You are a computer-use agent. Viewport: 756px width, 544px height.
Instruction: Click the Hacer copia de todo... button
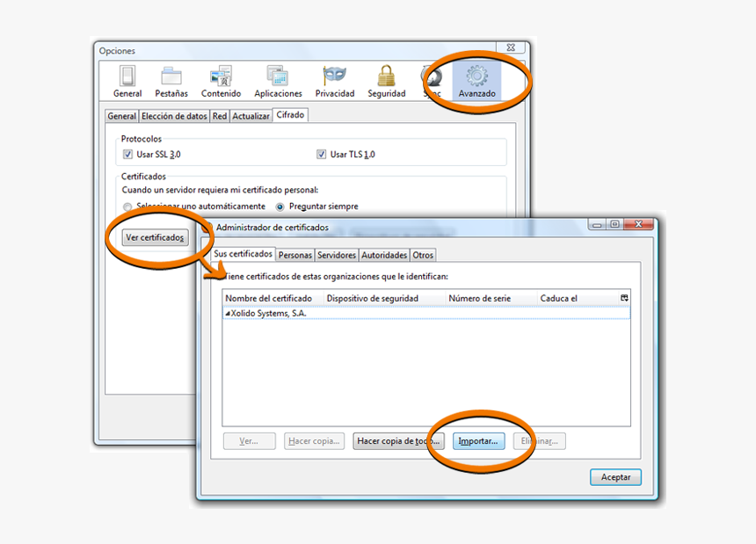(398, 441)
